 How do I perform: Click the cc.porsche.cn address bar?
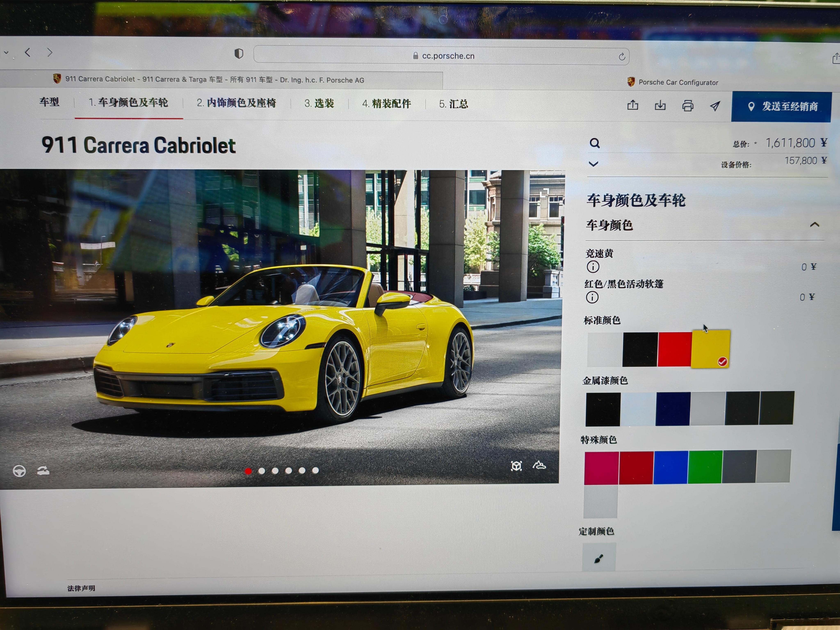click(441, 56)
